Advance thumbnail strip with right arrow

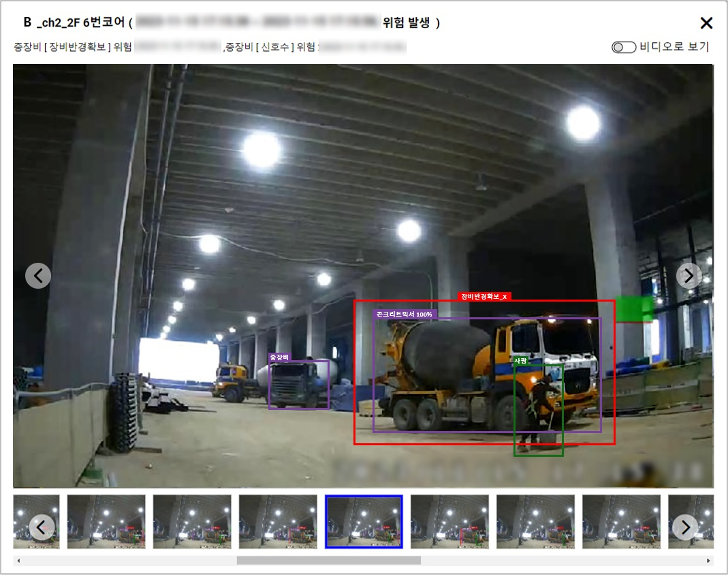pos(685,527)
